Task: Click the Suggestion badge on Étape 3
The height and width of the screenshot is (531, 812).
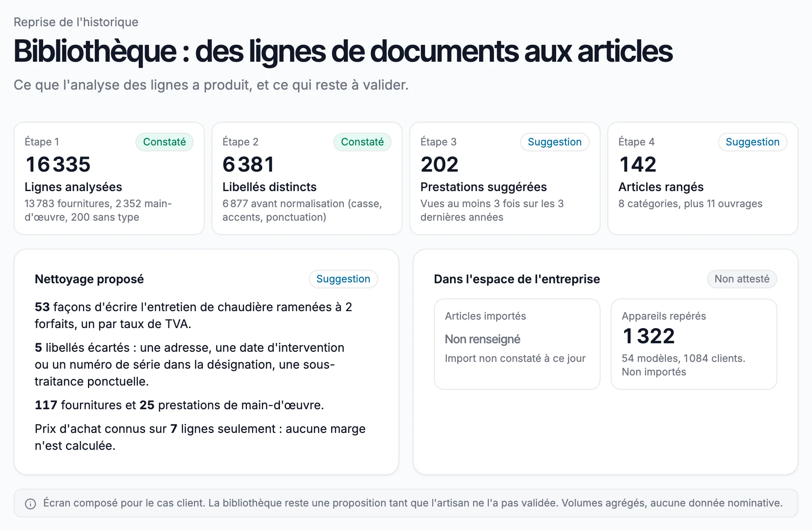Action: click(555, 142)
